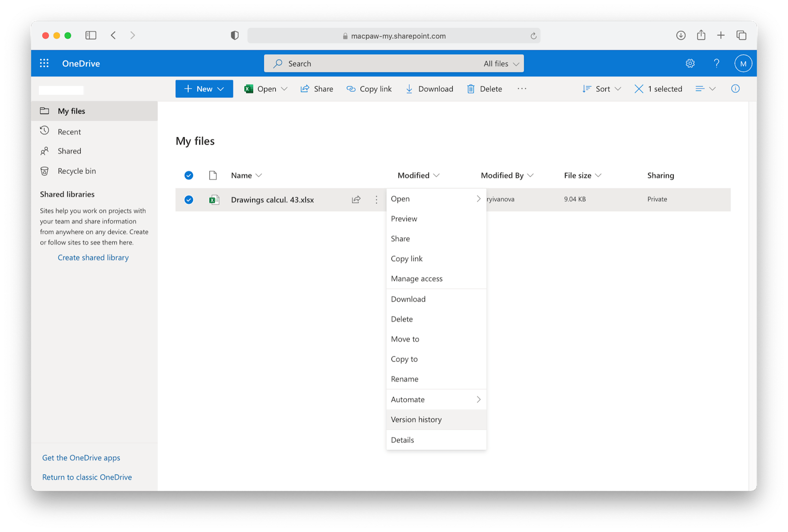Open Safari downloads icon
788x532 pixels.
(x=681, y=35)
